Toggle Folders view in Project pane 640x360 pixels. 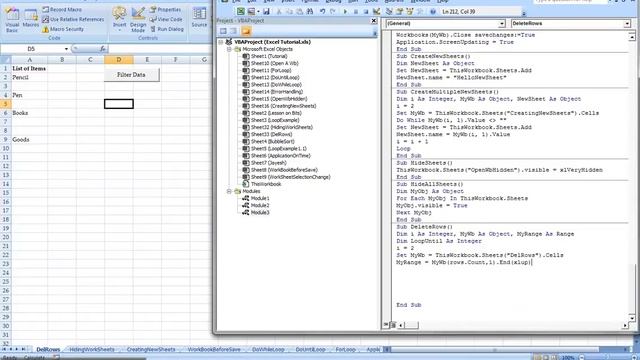tap(246, 31)
